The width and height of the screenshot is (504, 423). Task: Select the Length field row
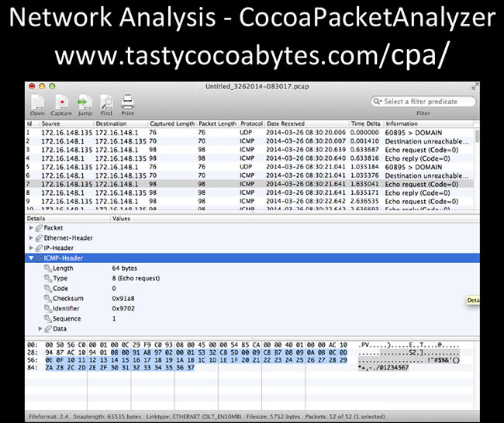[252, 268]
